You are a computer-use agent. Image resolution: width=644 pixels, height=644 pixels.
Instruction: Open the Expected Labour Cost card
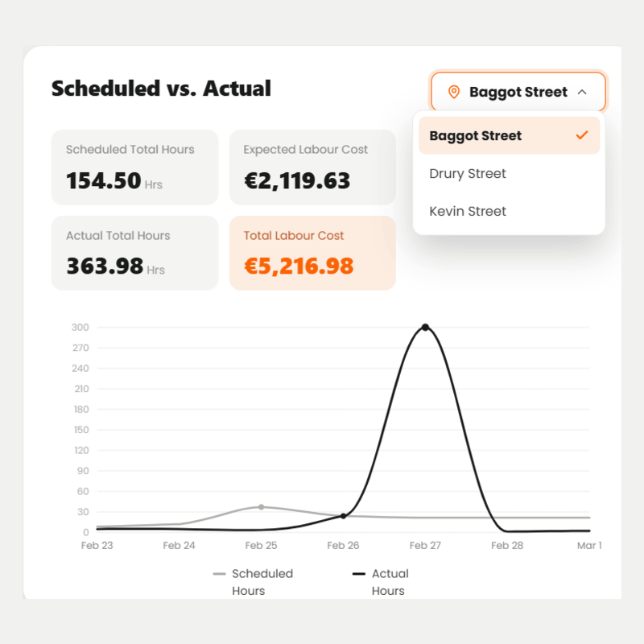coord(312,167)
